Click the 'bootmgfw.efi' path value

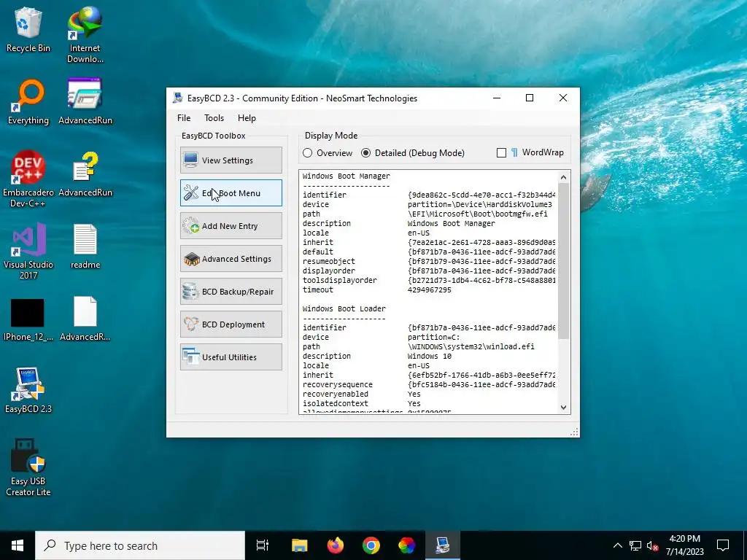point(477,214)
